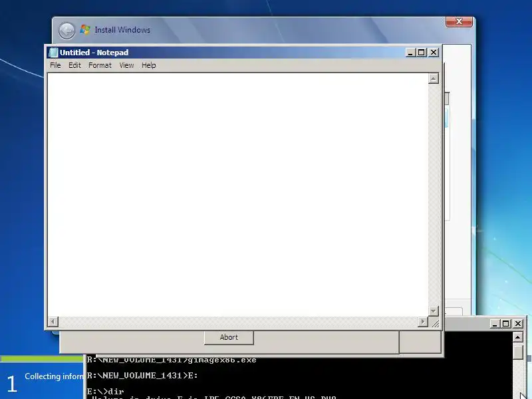Click the Install Windows back arrow
The height and width of the screenshot is (399, 532).
point(66,31)
